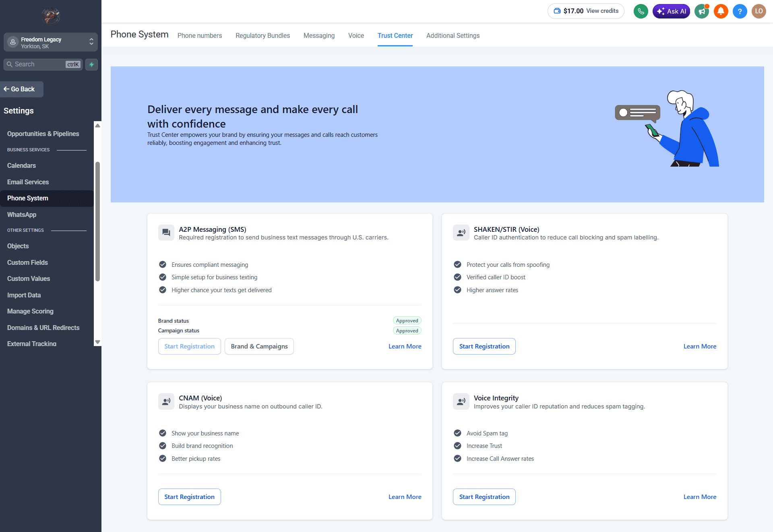Screen dimensions: 773x532
Task: Click check icon beside Verified caller ID boost
Action: pyautogui.click(x=457, y=277)
